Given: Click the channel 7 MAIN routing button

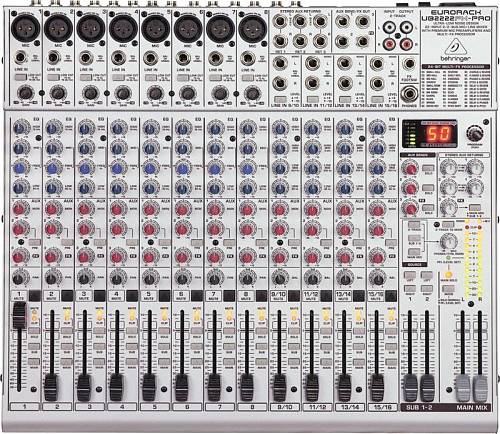Looking at the screenshot, I should (228, 362).
